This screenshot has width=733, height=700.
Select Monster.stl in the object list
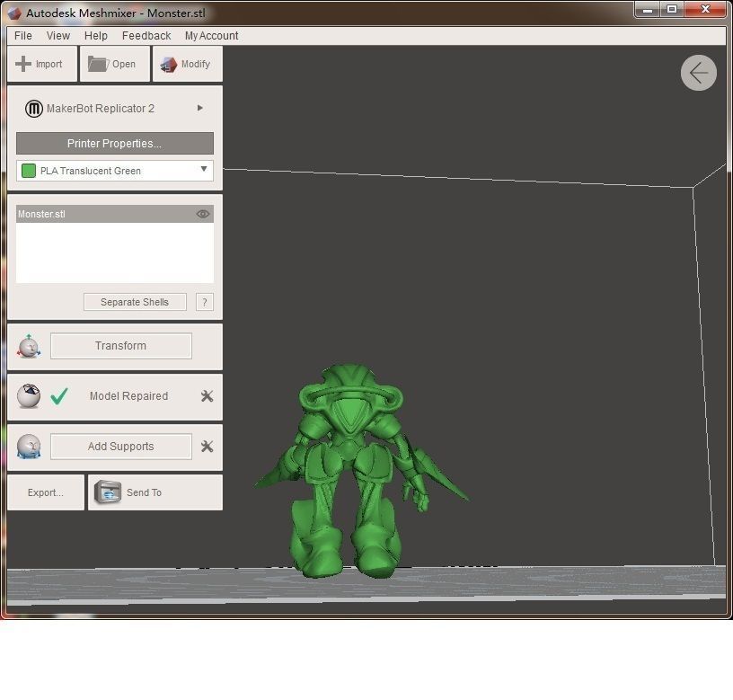[x=115, y=214]
